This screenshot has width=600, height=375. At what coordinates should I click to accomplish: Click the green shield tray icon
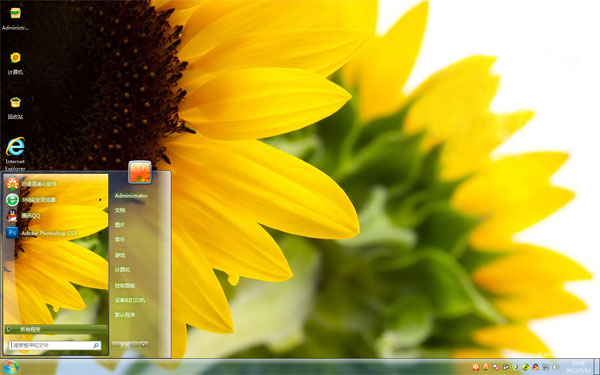pyautogui.click(x=515, y=367)
